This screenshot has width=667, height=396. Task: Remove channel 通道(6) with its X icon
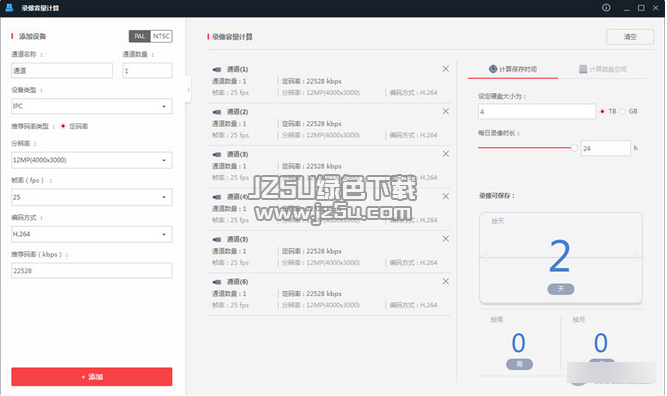[445, 282]
